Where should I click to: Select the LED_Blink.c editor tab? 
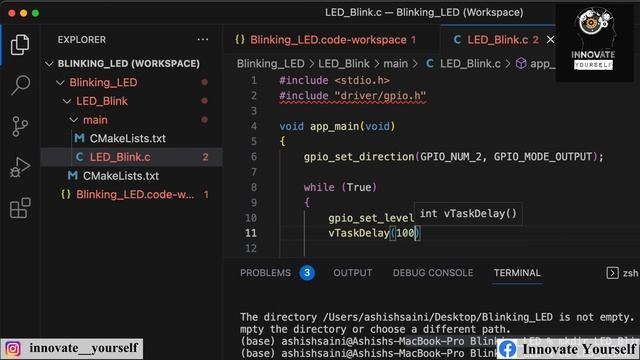pos(497,40)
